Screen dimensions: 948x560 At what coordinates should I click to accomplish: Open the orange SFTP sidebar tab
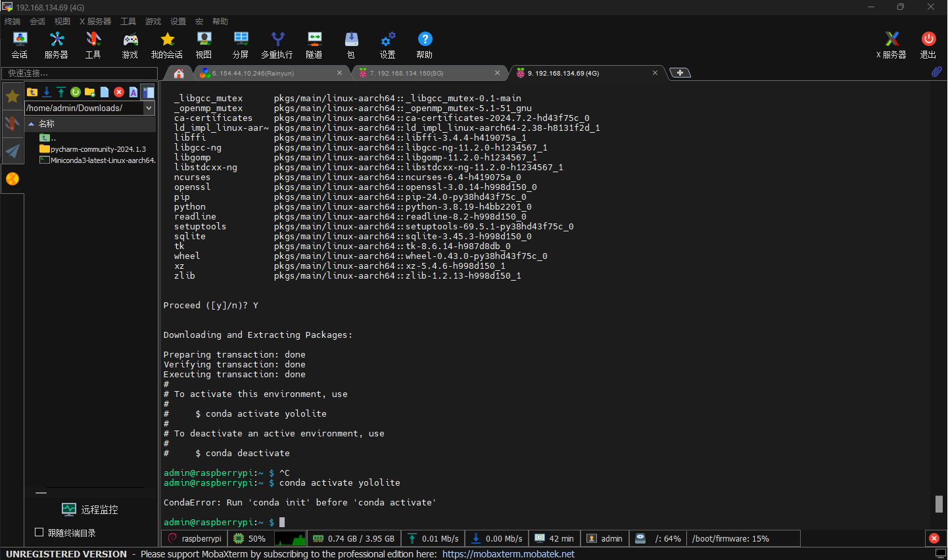pos(12,179)
